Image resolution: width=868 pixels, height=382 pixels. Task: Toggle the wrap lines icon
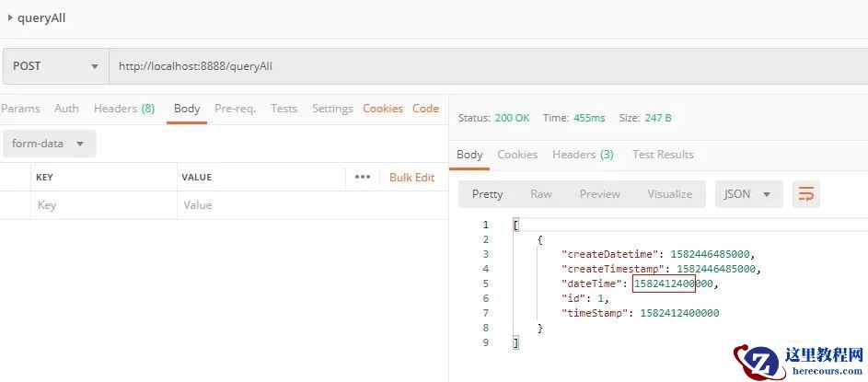pyautogui.click(x=806, y=194)
